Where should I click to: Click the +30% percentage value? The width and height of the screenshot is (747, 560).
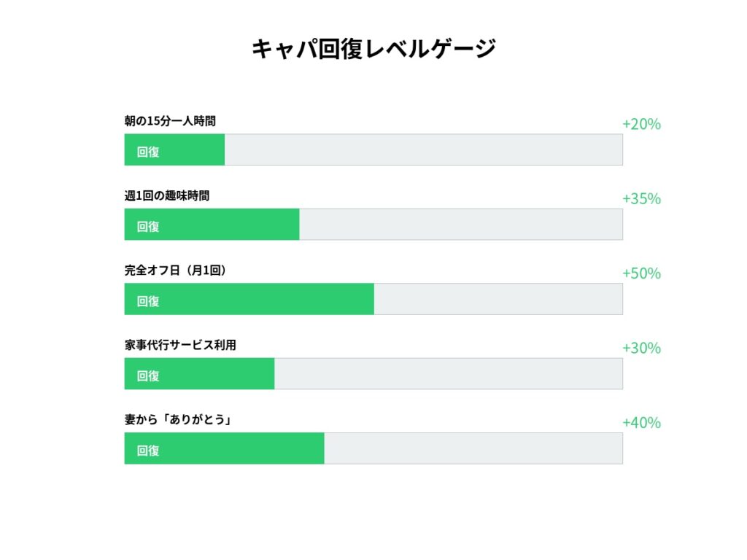point(641,349)
